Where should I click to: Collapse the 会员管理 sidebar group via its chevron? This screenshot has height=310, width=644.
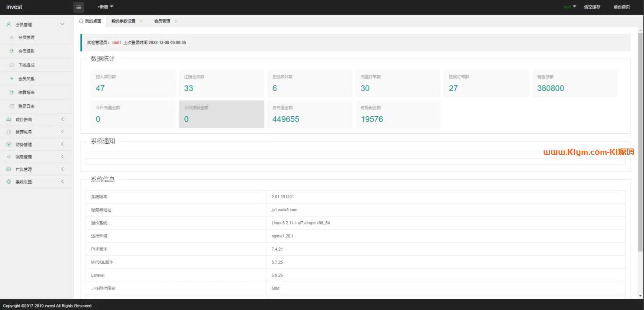tap(62, 24)
